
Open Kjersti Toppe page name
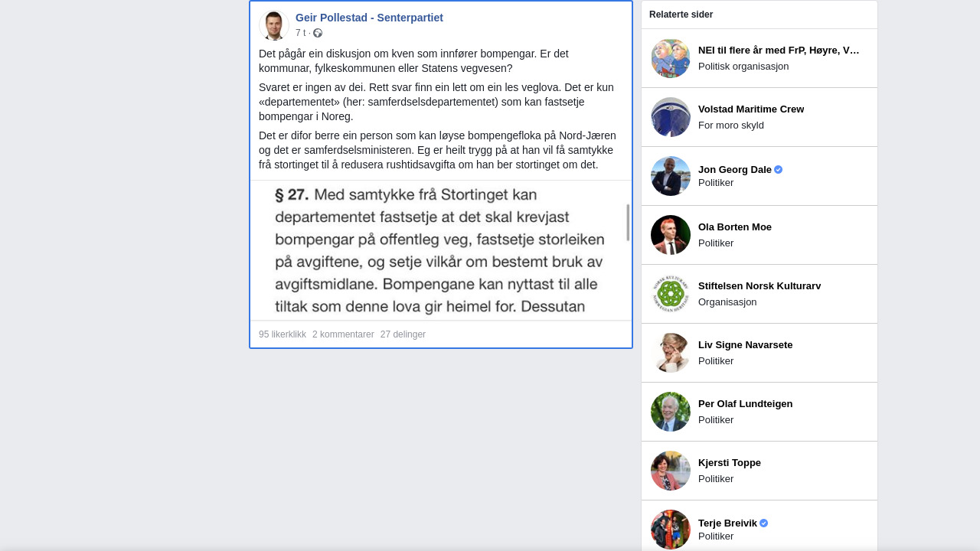point(730,463)
